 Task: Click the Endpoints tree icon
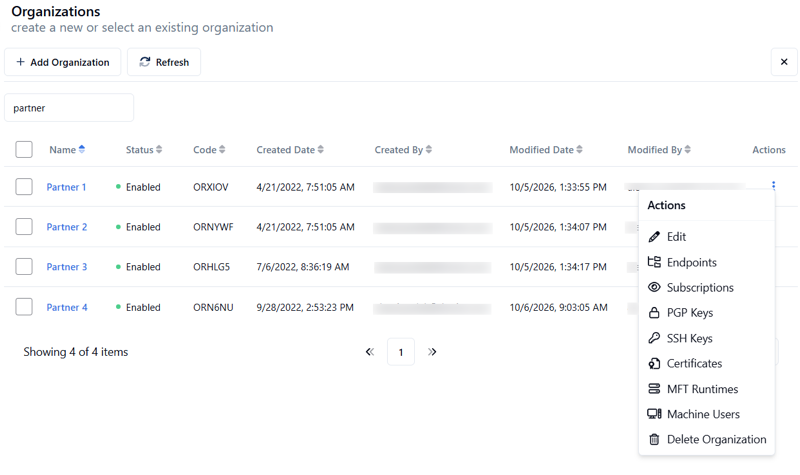coord(654,262)
